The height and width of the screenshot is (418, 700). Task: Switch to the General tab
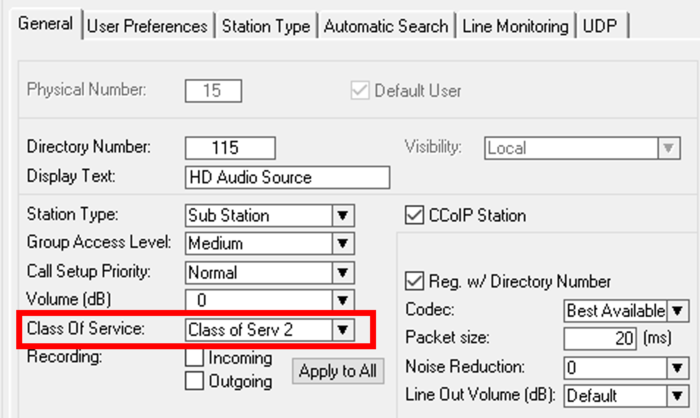pyautogui.click(x=46, y=24)
